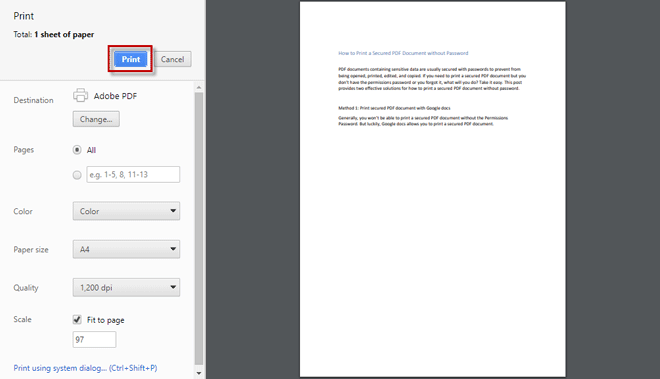Click the preview title about Secured PDF
660x379 pixels.
pyautogui.click(x=403, y=53)
